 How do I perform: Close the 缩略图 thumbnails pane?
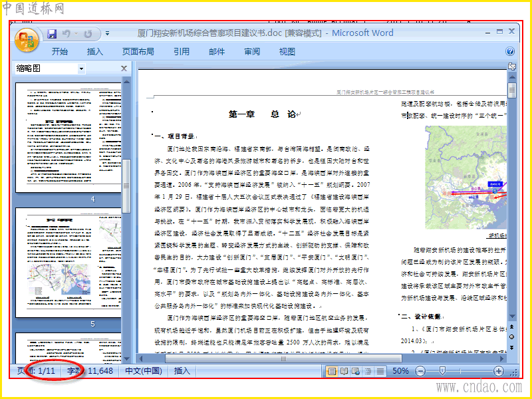pos(124,68)
